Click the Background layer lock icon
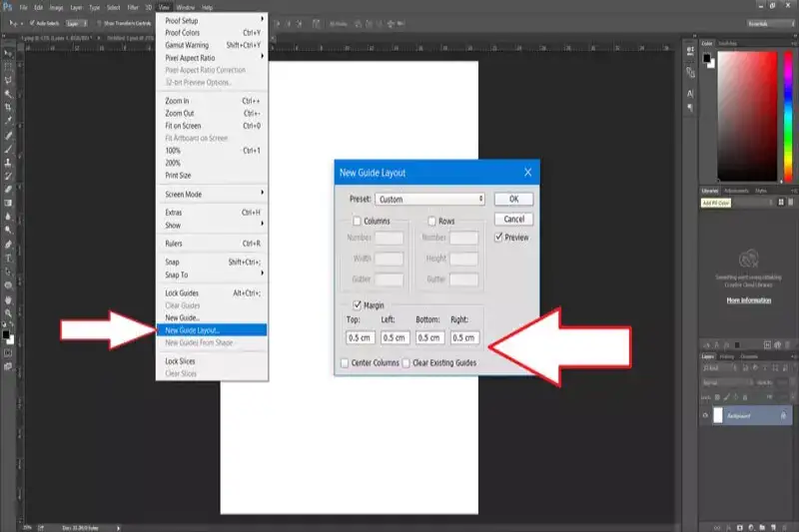This screenshot has height=532, width=799. coord(783,414)
